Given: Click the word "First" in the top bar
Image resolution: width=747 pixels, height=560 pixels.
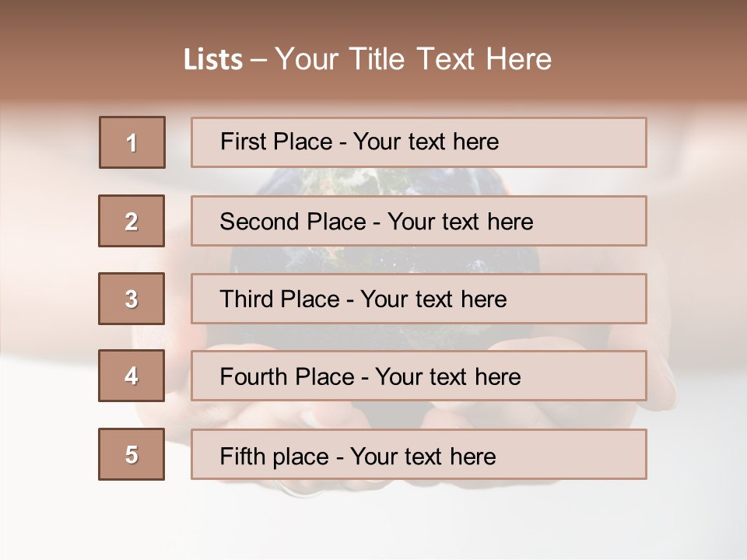Looking at the screenshot, I should [243, 142].
